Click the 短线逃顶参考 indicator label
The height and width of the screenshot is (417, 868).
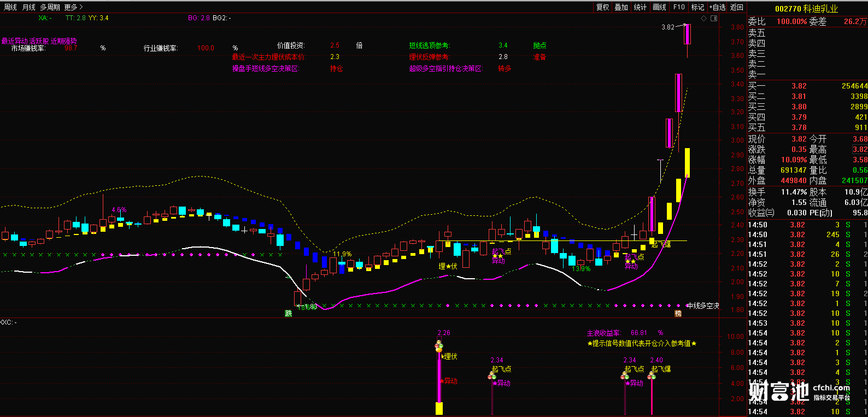[x=430, y=45]
